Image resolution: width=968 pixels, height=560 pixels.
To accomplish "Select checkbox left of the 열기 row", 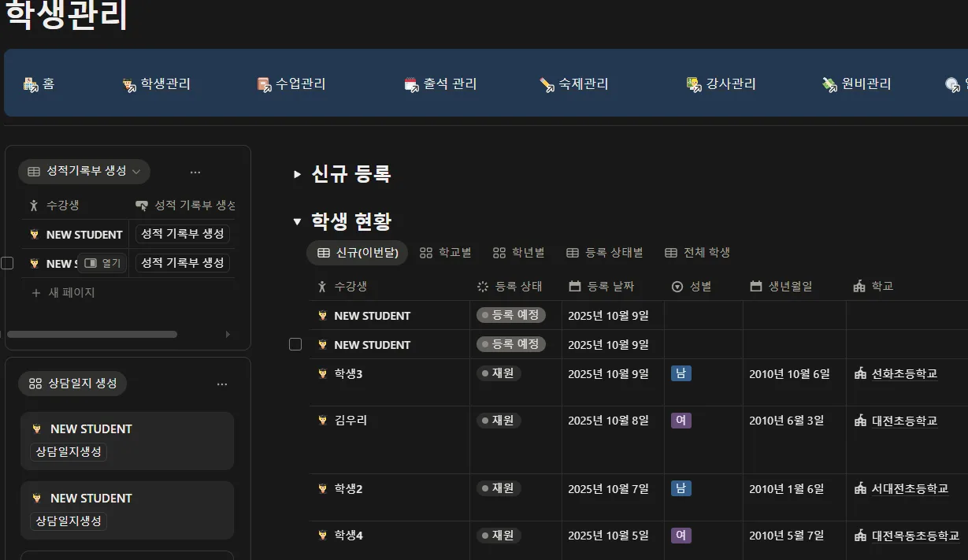I will coord(7,263).
